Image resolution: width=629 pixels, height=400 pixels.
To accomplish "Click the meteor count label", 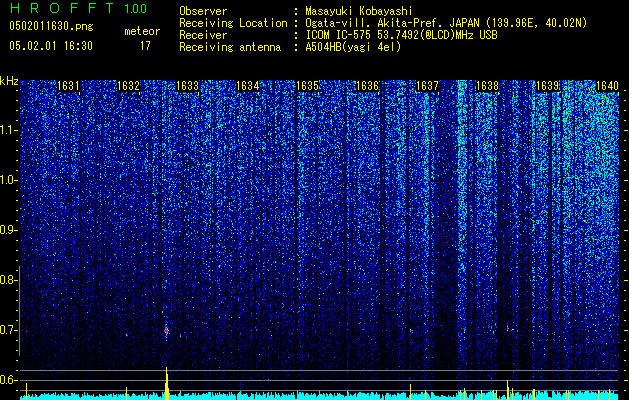I will [142, 31].
